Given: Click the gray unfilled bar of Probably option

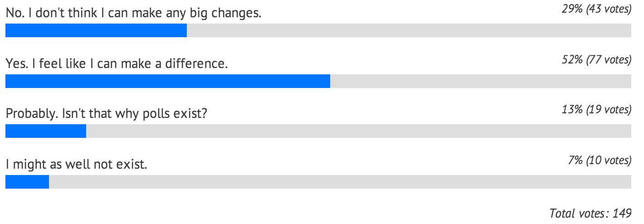Looking at the screenshot, I should [x=359, y=131].
